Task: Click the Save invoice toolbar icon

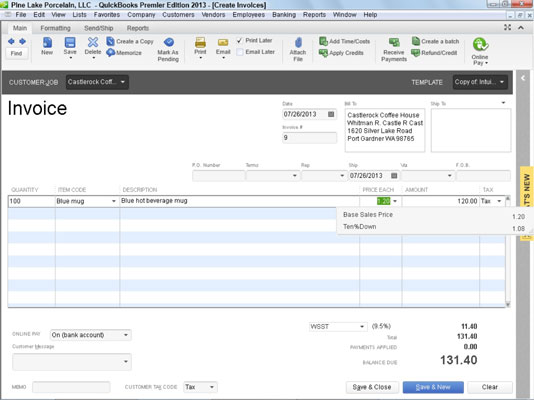Action: coord(70,42)
